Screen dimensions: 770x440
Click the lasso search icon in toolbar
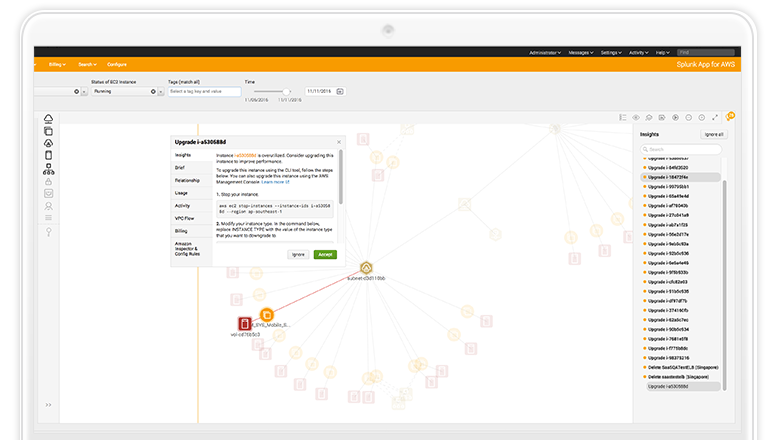point(649,117)
